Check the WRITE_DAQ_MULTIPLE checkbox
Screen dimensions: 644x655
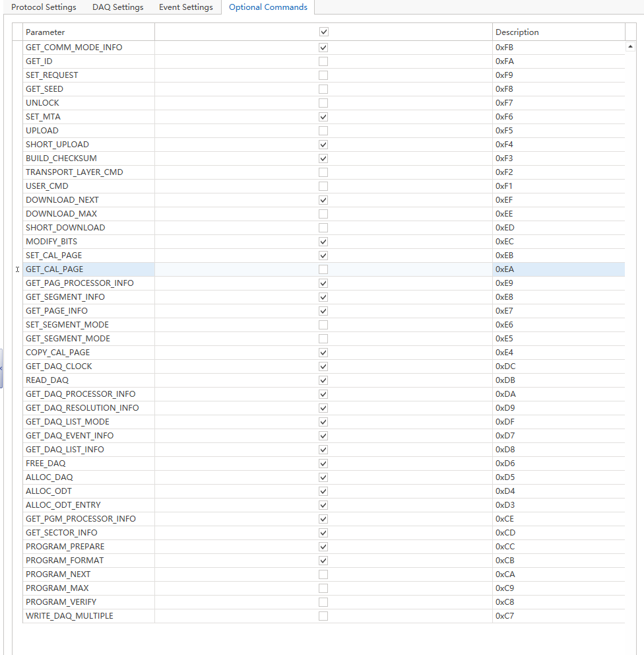pyautogui.click(x=323, y=615)
